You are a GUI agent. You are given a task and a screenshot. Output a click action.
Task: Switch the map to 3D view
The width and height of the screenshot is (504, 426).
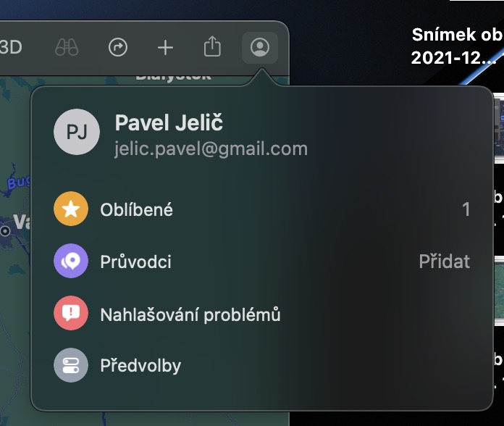(10, 47)
